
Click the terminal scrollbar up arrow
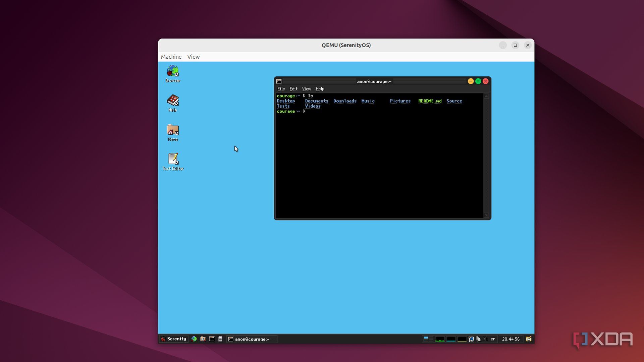486,96
